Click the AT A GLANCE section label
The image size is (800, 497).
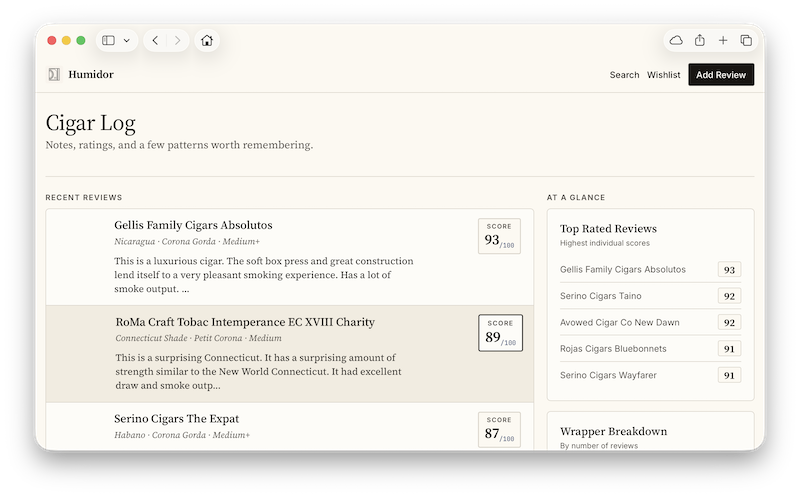[x=576, y=197]
